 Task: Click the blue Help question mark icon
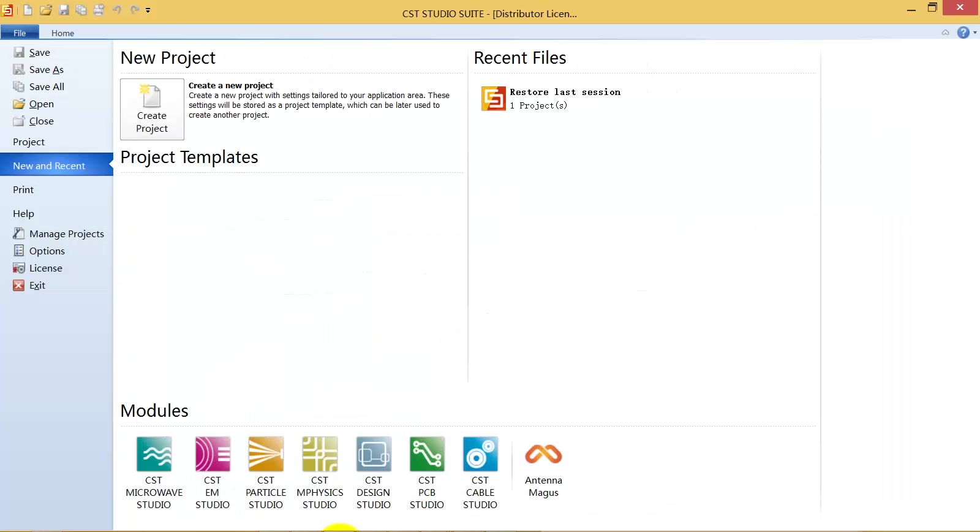[x=963, y=32]
